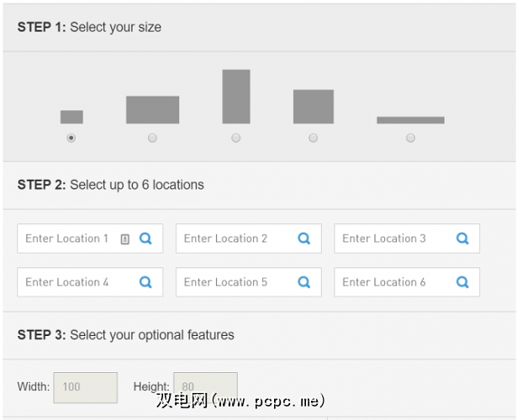
Task: Click the Enter Location 1 field
Action: click(67, 239)
